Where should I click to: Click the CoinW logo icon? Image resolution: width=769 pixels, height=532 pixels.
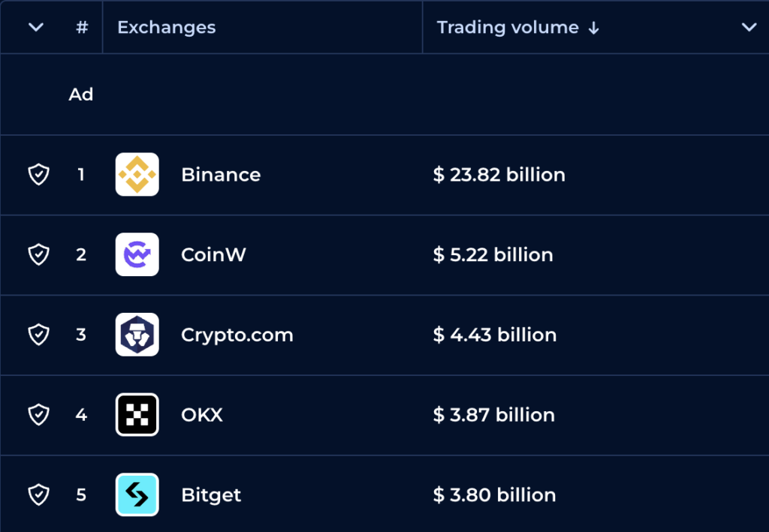pos(137,254)
